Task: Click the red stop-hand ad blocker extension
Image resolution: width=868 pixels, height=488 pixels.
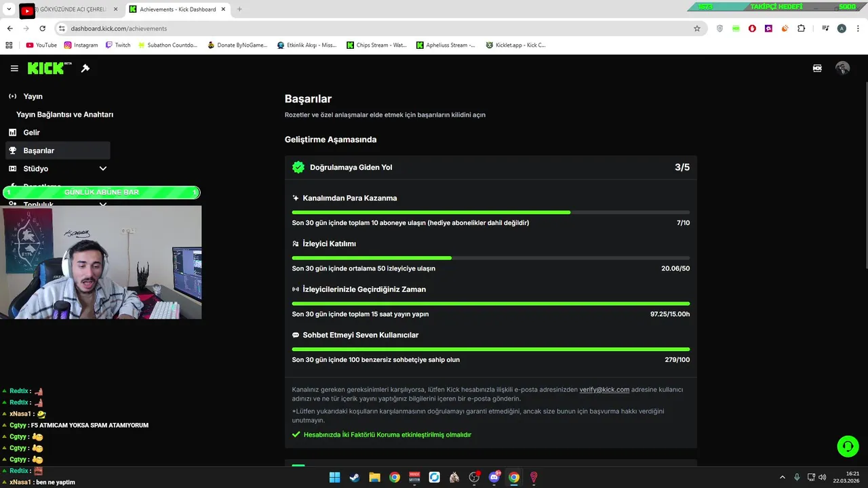Action: [752, 28]
